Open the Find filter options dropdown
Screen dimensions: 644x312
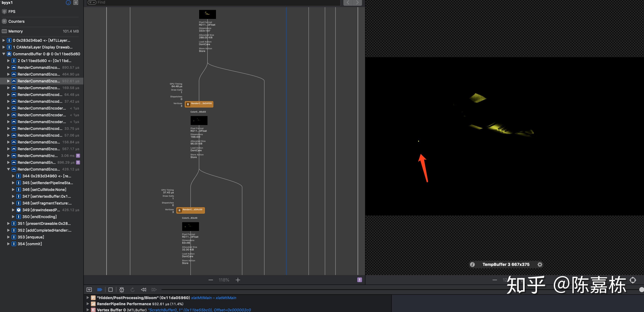point(92,3)
